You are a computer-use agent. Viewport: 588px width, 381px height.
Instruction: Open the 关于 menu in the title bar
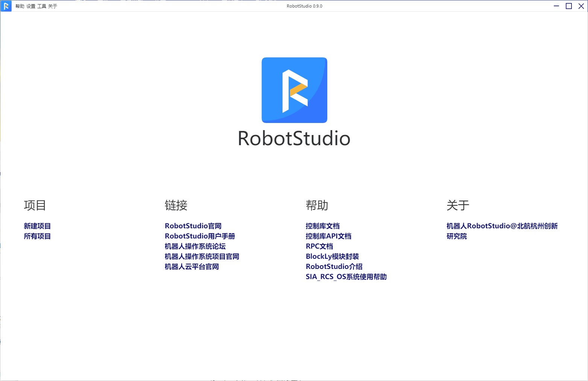[53, 6]
